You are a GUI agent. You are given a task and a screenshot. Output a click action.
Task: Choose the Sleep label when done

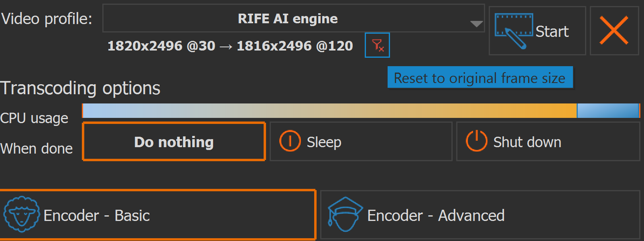point(324,142)
